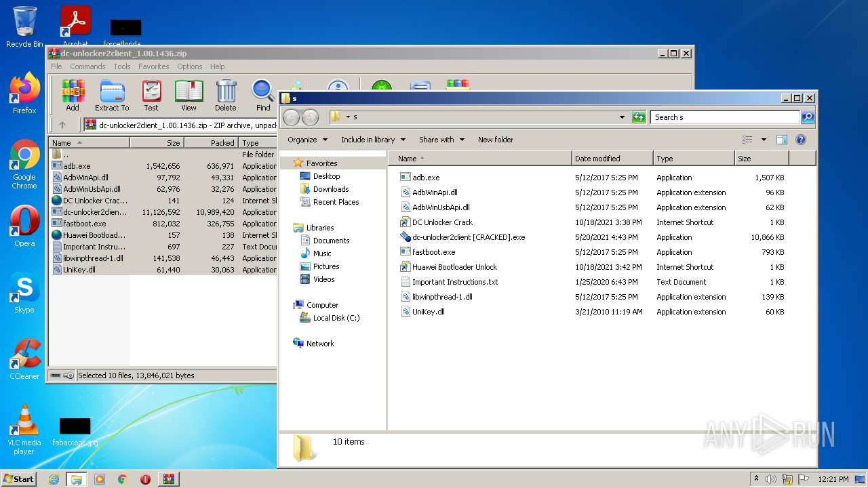Open Help menu in WinRAR
The height and width of the screenshot is (488, 868).
pos(217,66)
